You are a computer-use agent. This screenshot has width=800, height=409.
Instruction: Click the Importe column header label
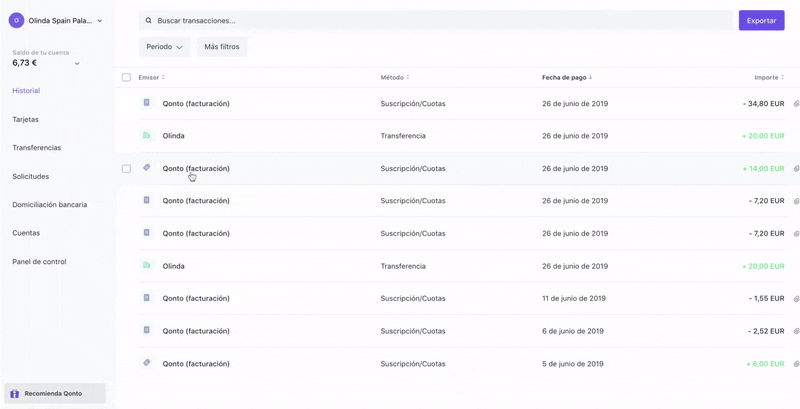click(x=766, y=78)
